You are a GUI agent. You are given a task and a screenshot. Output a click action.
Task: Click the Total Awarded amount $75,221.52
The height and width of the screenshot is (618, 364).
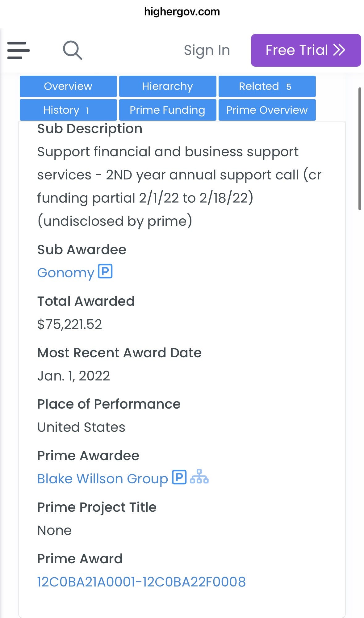click(x=69, y=324)
